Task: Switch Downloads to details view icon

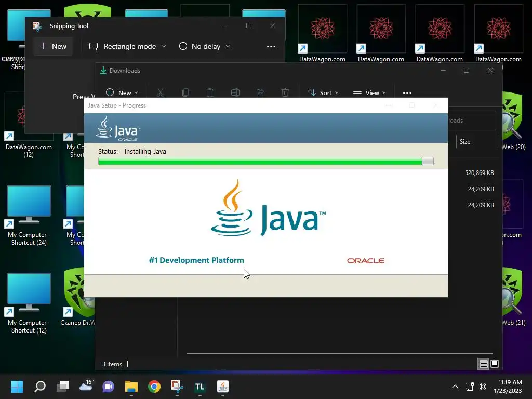Action: (x=483, y=364)
